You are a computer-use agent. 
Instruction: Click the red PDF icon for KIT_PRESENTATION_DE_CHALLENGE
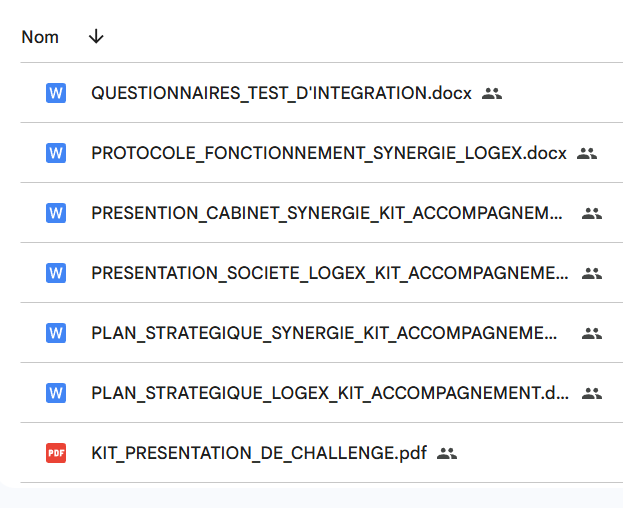tap(56, 453)
